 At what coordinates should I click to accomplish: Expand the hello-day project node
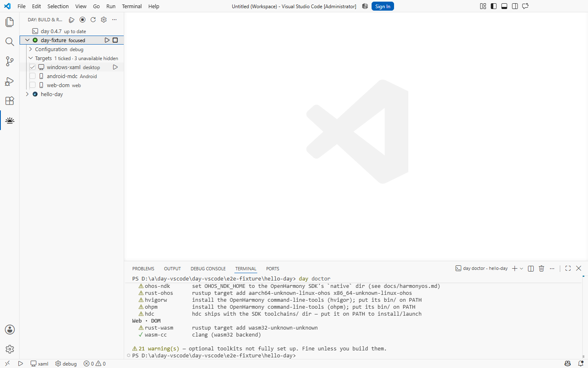pos(27,94)
